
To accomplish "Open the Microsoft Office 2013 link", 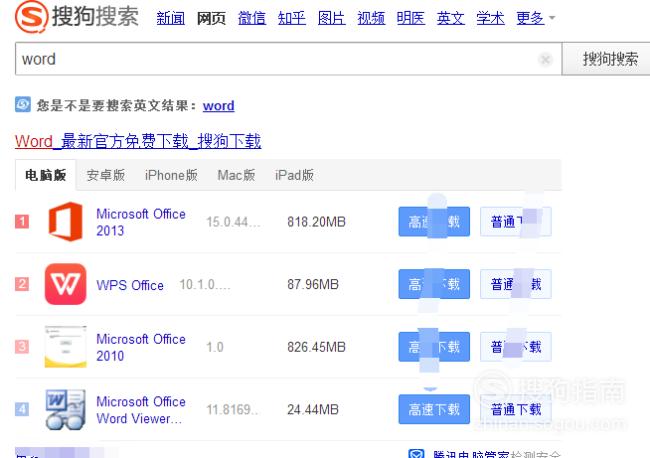I will [141, 222].
